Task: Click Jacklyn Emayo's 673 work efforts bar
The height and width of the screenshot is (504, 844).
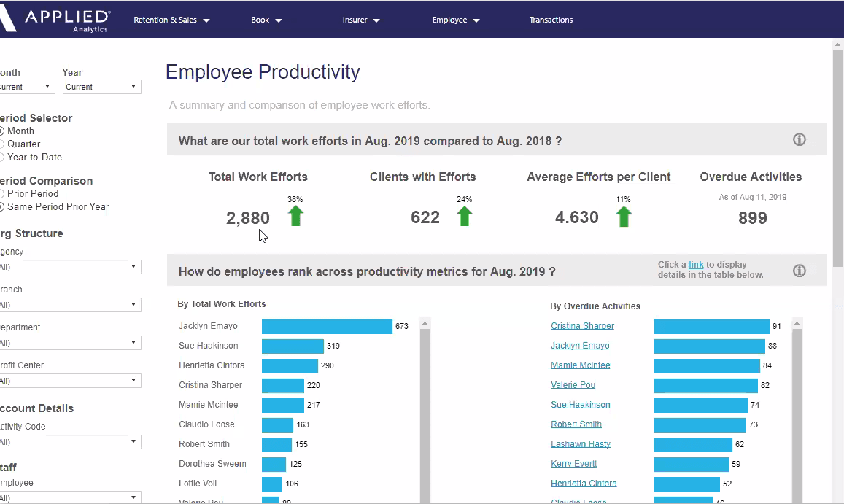Action: coord(327,327)
